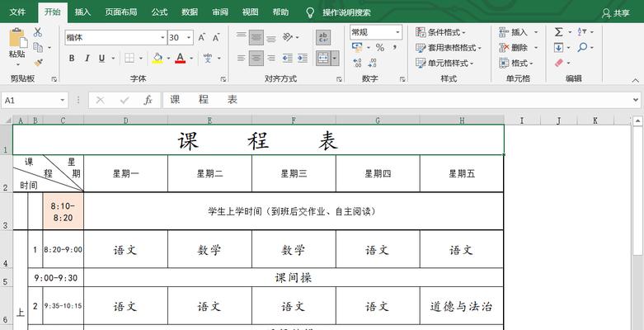Switch to 页面布局 Page Layout tab
This screenshot has height=330, width=644.
pos(120,12)
